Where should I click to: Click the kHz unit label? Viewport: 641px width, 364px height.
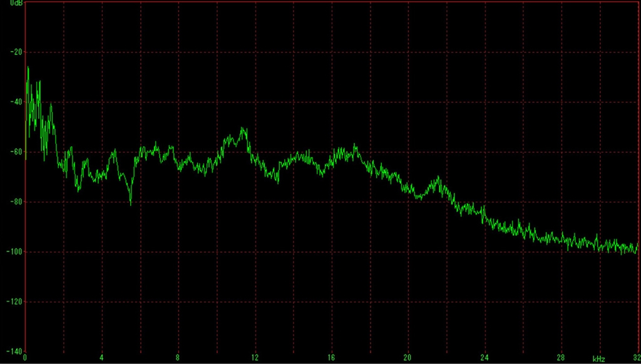[599, 359]
